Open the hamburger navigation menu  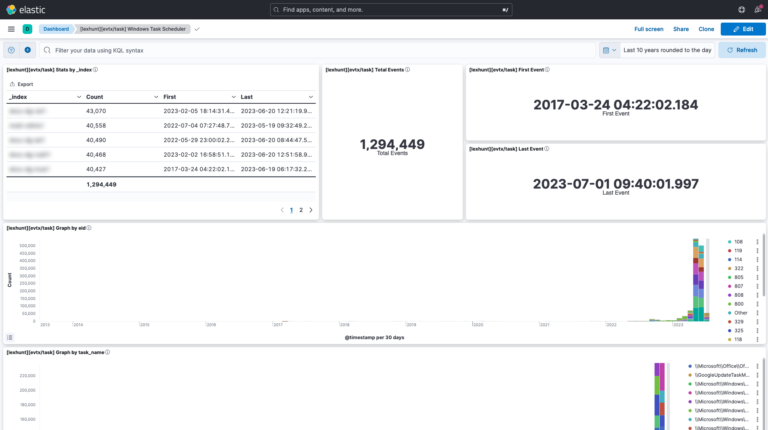pos(10,29)
